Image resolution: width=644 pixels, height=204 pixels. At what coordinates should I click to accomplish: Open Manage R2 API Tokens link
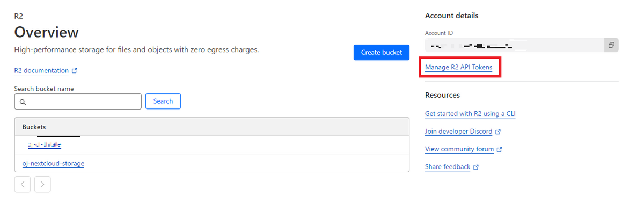tap(458, 67)
